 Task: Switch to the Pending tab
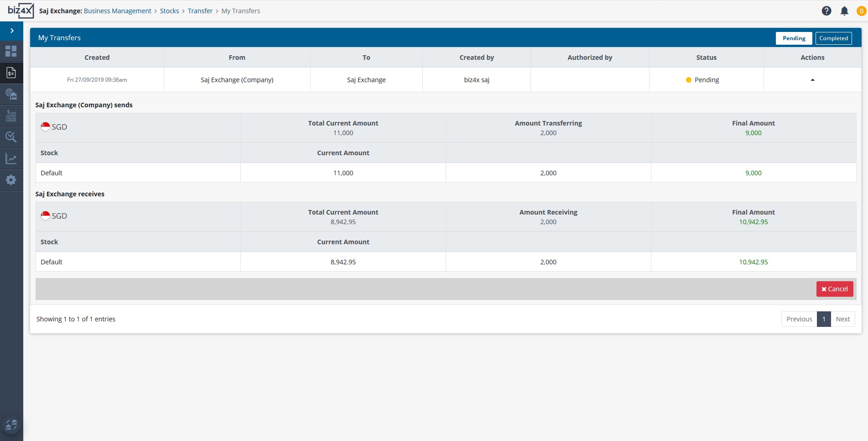[x=794, y=38]
